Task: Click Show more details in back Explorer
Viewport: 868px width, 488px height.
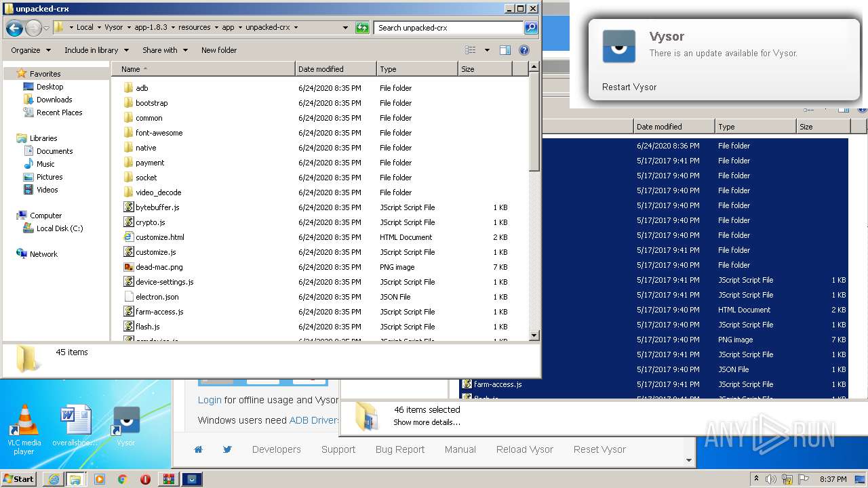Action: point(427,422)
